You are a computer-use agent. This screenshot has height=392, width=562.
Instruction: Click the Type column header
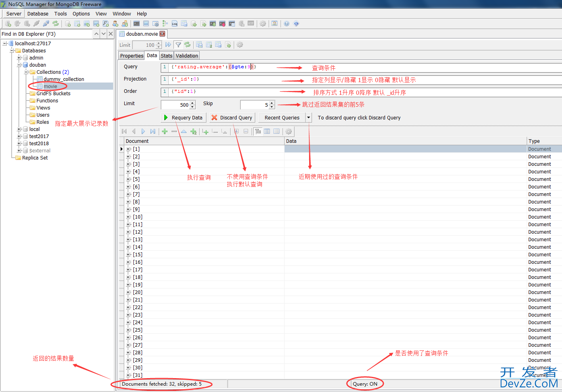point(544,141)
